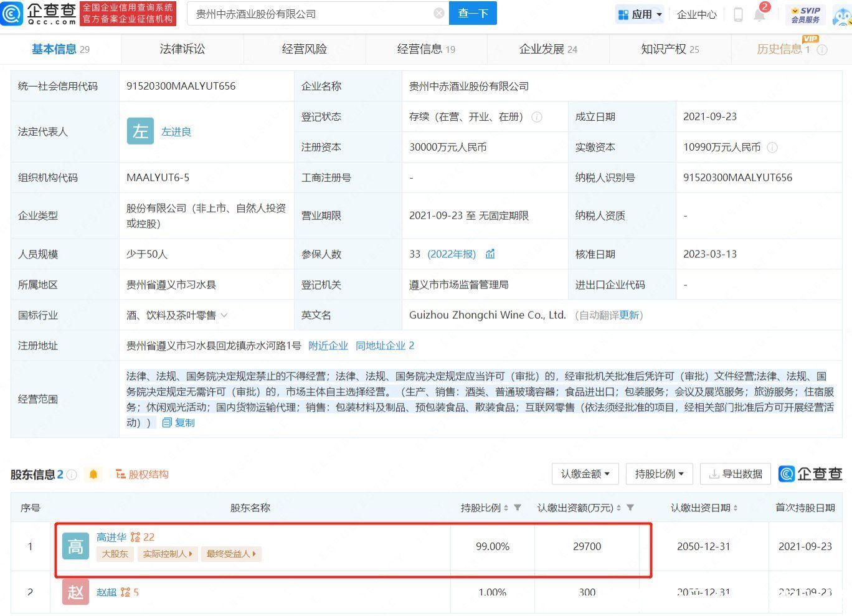Image resolution: width=852 pixels, height=616 pixels.
Task: Click 遵义市市场监督管理局 registration authority
Action: click(x=459, y=285)
